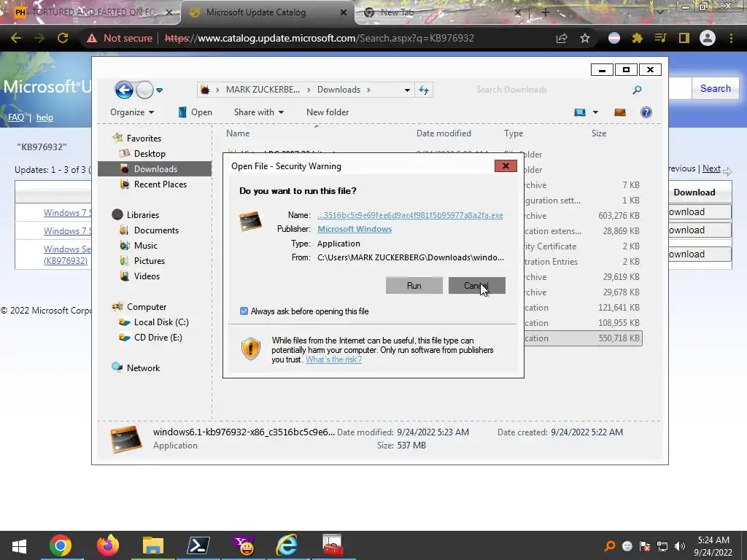Viewport: 747px width, 560px height.
Task: Open PowerShell from the taskbar
Action: (x=198, y=545)
